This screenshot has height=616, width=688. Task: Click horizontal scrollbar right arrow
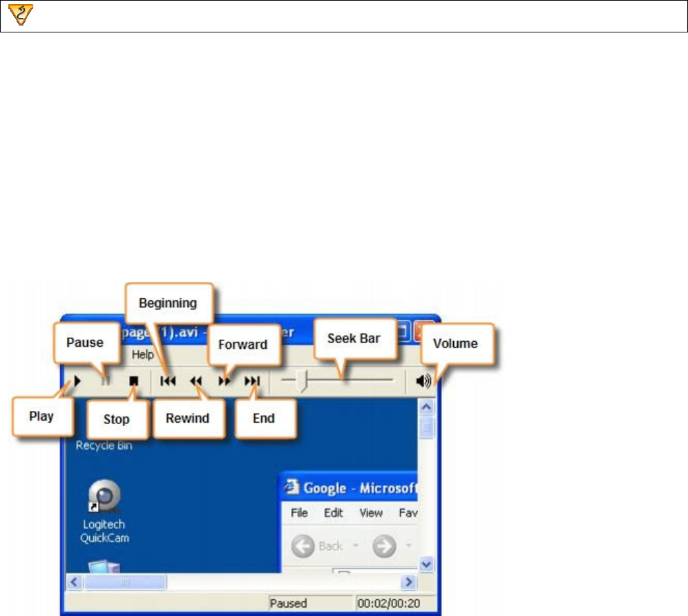click(x=408, y=582)
